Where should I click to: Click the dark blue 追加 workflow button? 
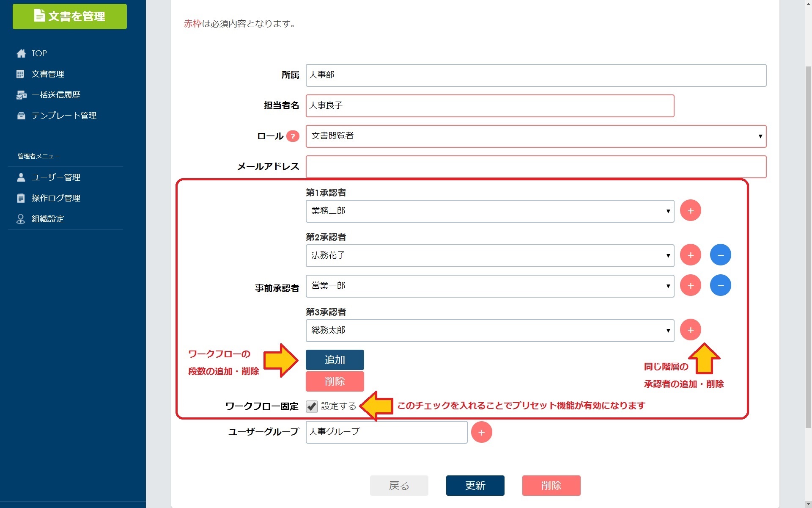click(x=335, y=360)
